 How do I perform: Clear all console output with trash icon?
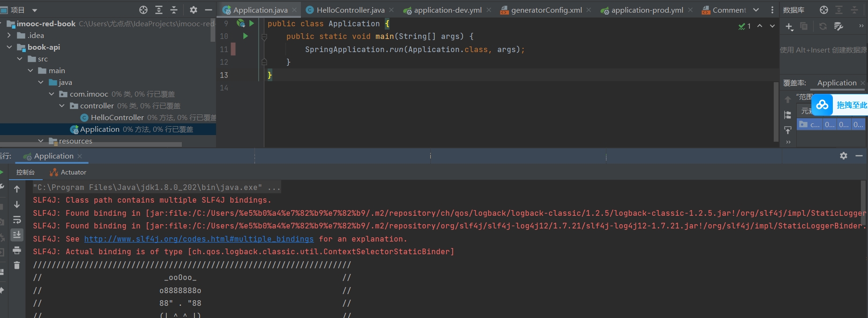pyautogui.click(x=17, y=265)
